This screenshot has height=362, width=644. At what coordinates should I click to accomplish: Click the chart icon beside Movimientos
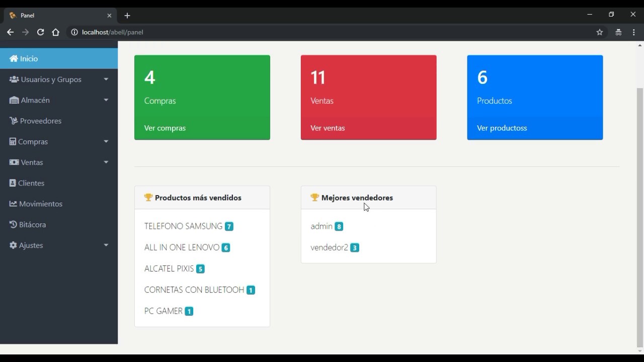[13, 204]
